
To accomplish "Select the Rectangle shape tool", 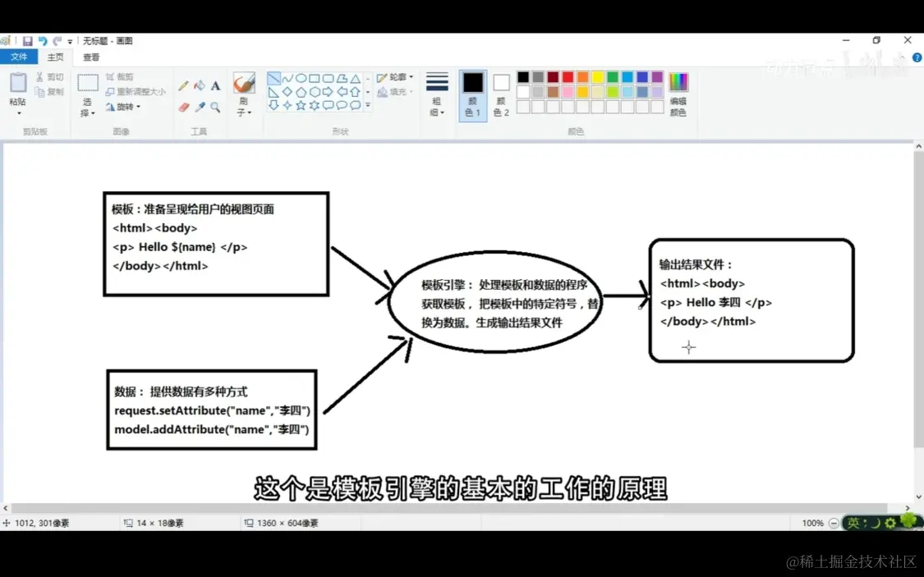I will click(x=314, y=78).
